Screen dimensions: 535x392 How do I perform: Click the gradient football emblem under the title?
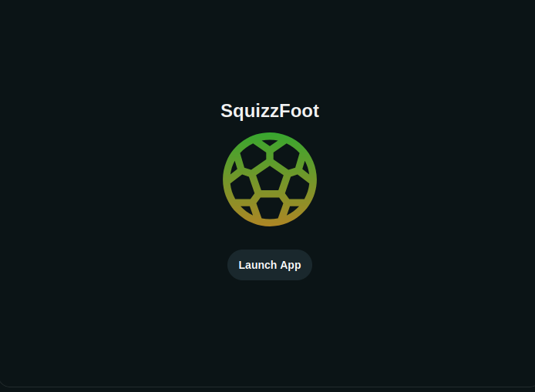[x=270, y=179]
